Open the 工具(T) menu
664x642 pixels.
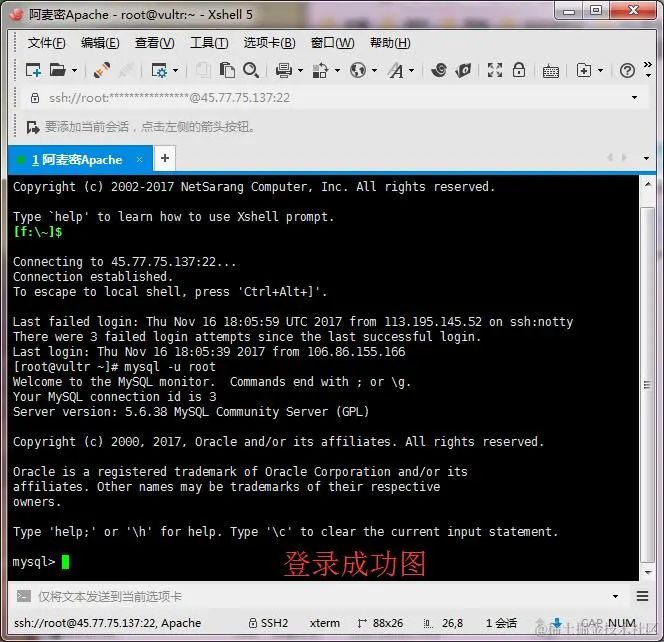coord(209,43)
